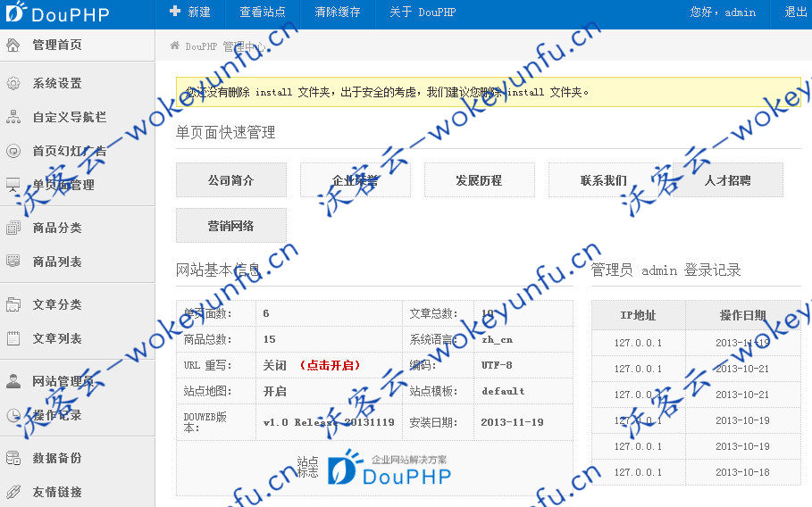The width and height of the screenshot is (812, 507).
Task: Click the red 点击开启 URL rewrite link
Action: click(x=330, y=365)
